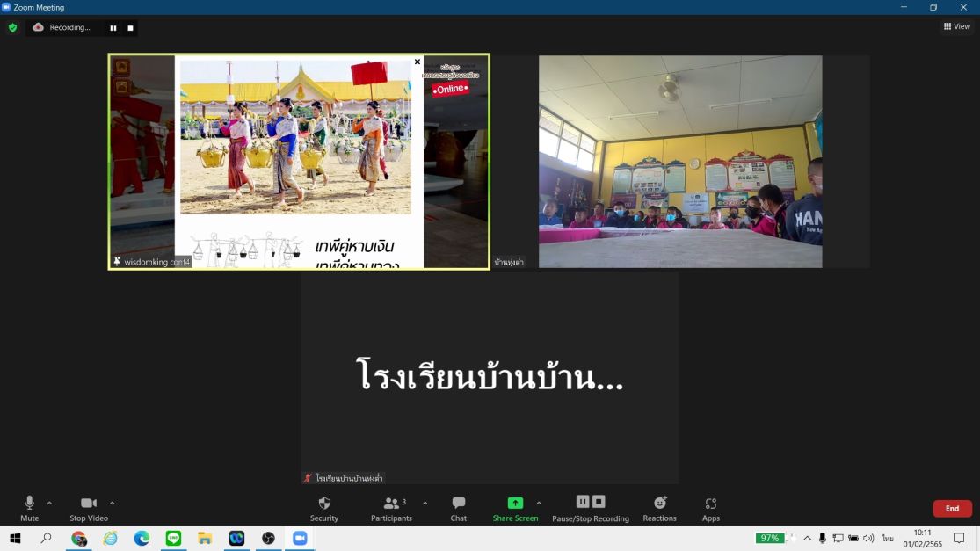The image size is (980, 551).
Task: Click the Online badge in shared video
Action: [450, 89]
